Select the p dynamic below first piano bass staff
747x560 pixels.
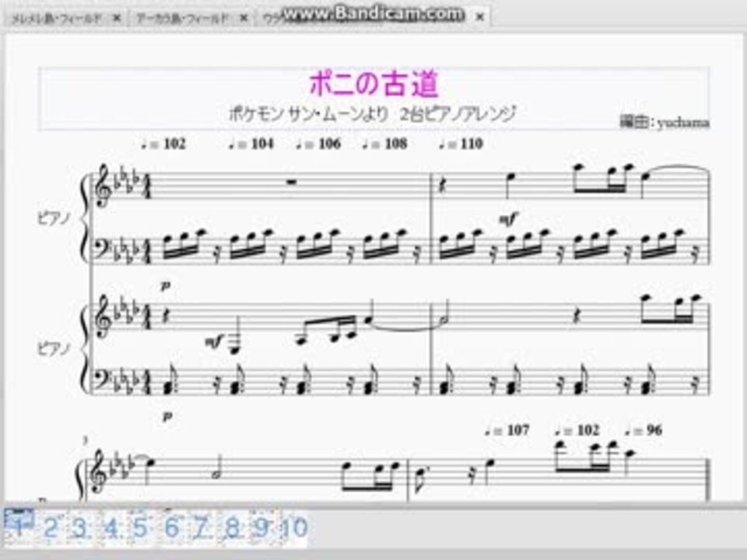[165, 286]
